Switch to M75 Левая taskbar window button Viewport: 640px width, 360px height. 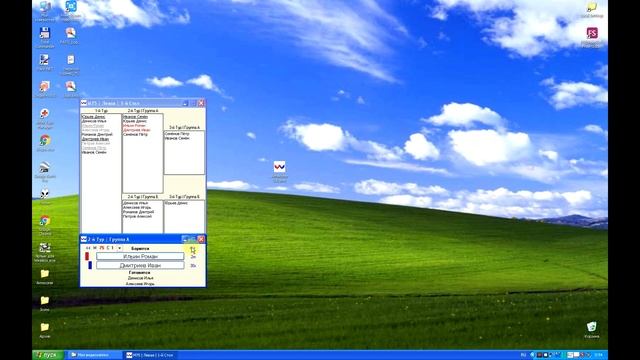[151, 355]
